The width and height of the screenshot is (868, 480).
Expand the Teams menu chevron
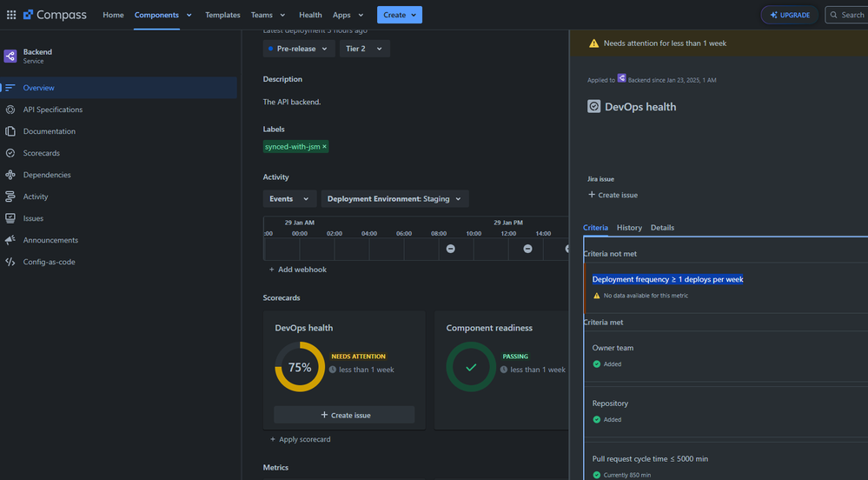282,15
